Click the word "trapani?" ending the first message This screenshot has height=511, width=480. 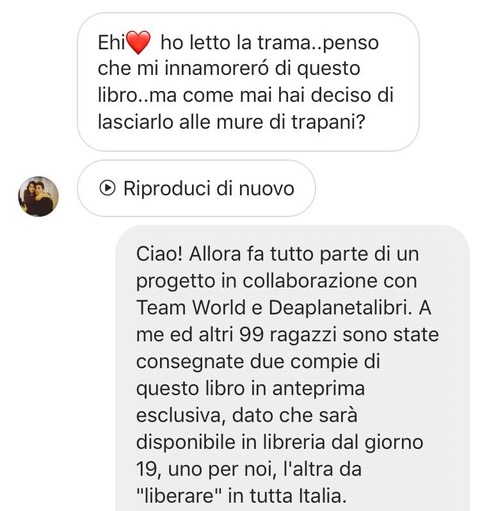328,123
